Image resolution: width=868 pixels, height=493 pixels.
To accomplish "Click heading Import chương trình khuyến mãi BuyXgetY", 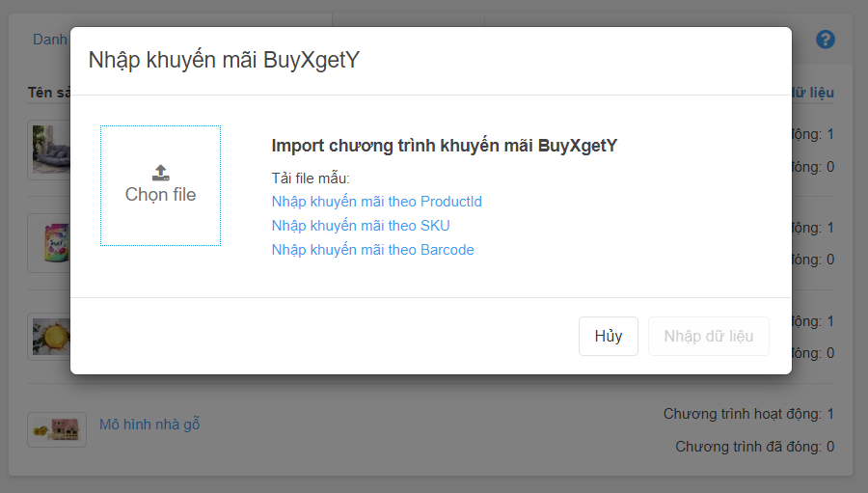I will [x=444, y=146].
